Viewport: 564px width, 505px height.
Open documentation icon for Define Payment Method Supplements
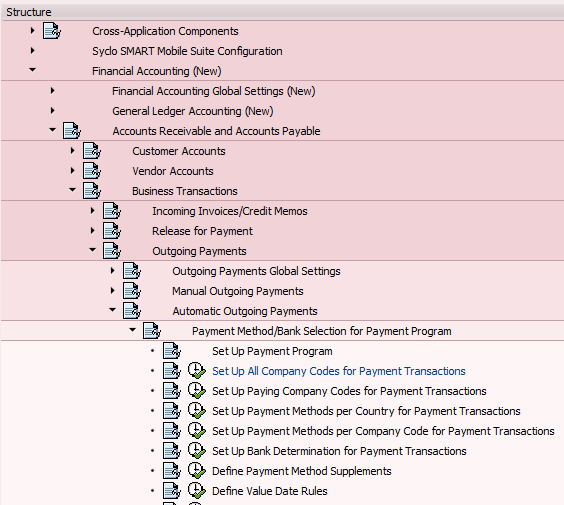[172, 471]
